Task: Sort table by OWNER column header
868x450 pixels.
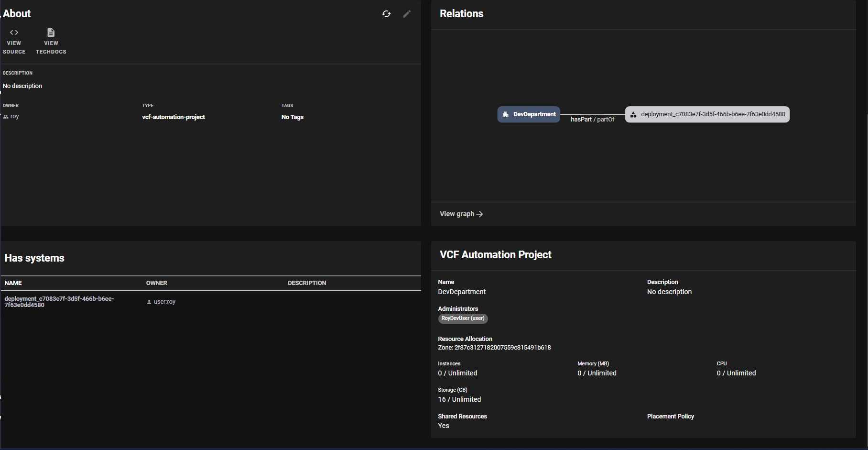Action: click(x=157, y=283)
